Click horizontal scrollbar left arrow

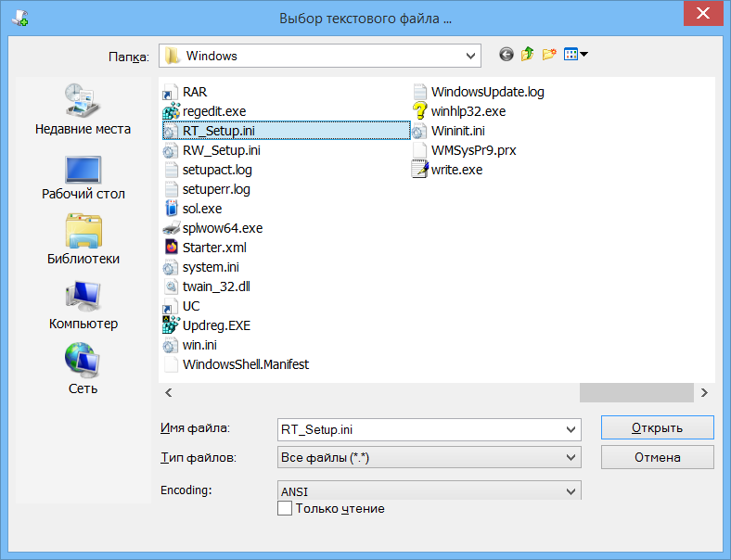coord(168,393)
